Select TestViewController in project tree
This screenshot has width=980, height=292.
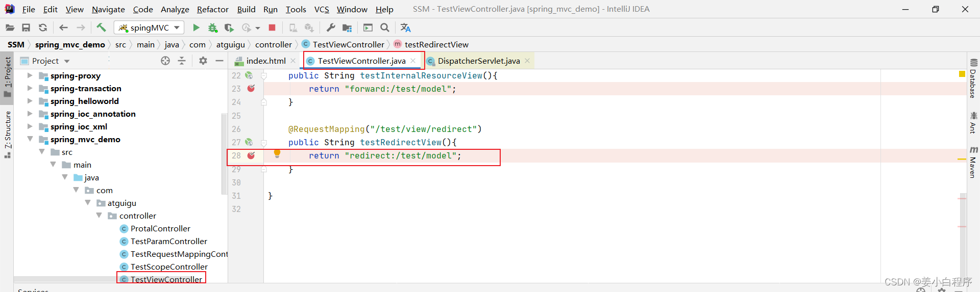(x=166, y=279)
